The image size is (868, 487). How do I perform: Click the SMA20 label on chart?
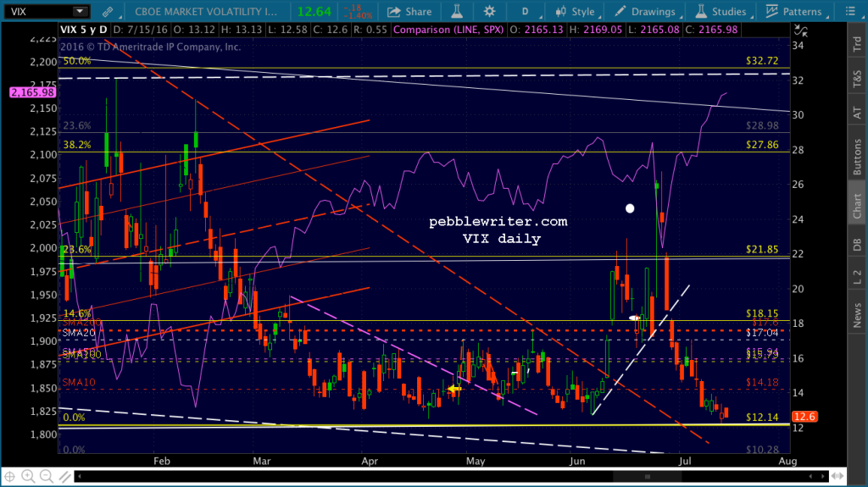(x=79, y=333)
